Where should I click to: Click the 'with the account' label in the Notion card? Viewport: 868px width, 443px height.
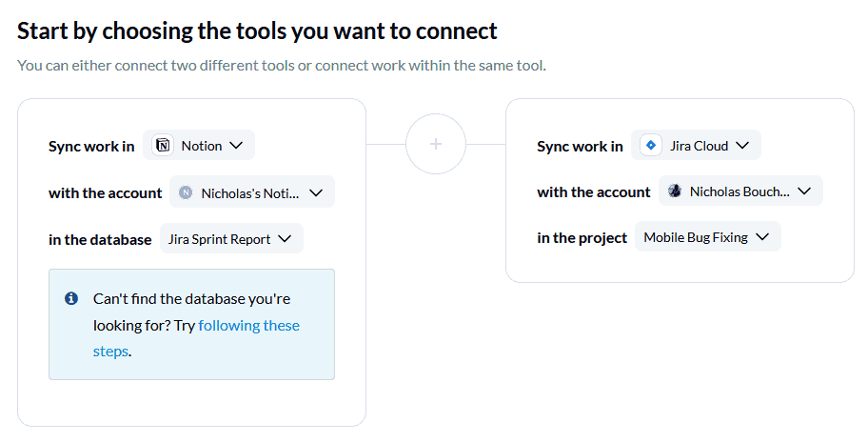tap(106, 193)
